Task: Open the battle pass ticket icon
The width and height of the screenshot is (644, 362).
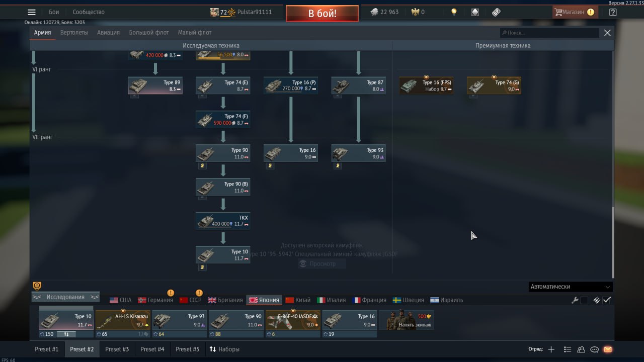Action: click(x=496, y=12)
